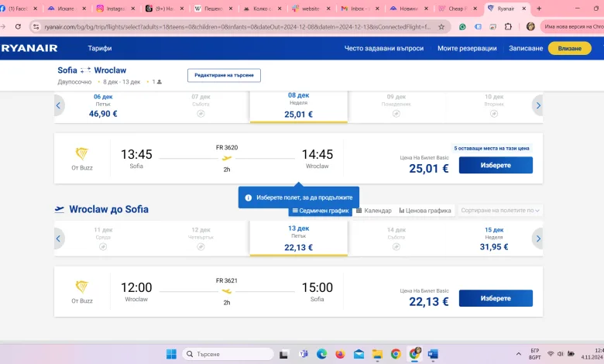Viewport: 604px width, 364px height.
Task: Open site information icon in address bar
Action: [x=36, y=26]
